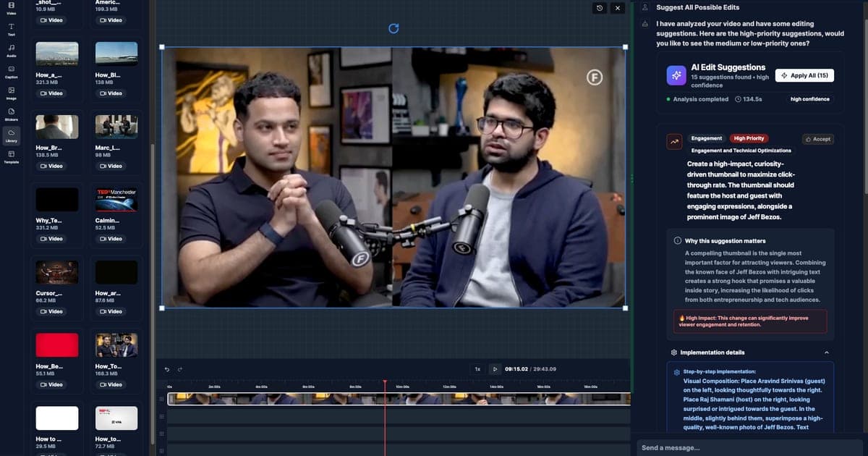
Task: Click the info icon beside Why this suggestion matters
Action: coord(677,241)
